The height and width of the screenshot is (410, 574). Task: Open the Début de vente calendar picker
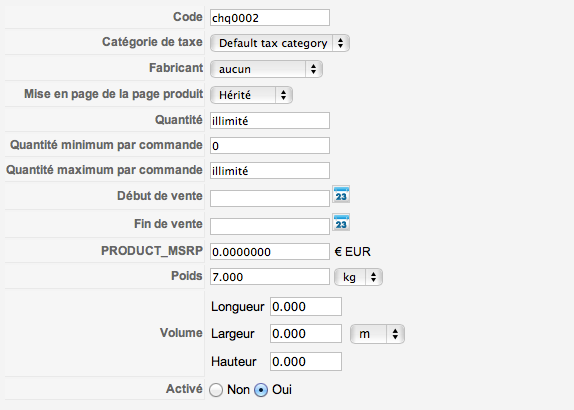pos(341,194)
